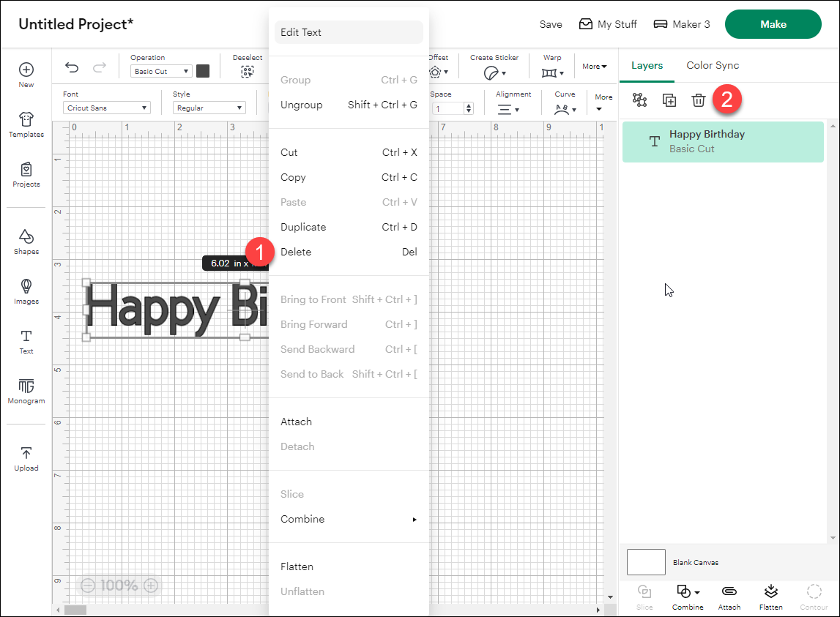Open My Stuff
The height and width of the screenshot is (617, 840).
pos(608,24)
